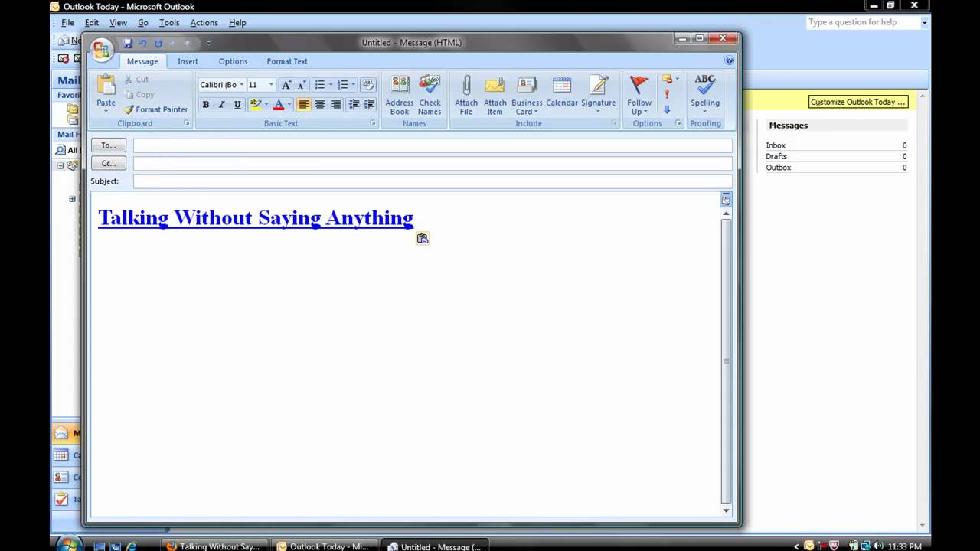
Task: Redo via the Quick Access Toolbar repeat arrow
Action: click(158, 44)
